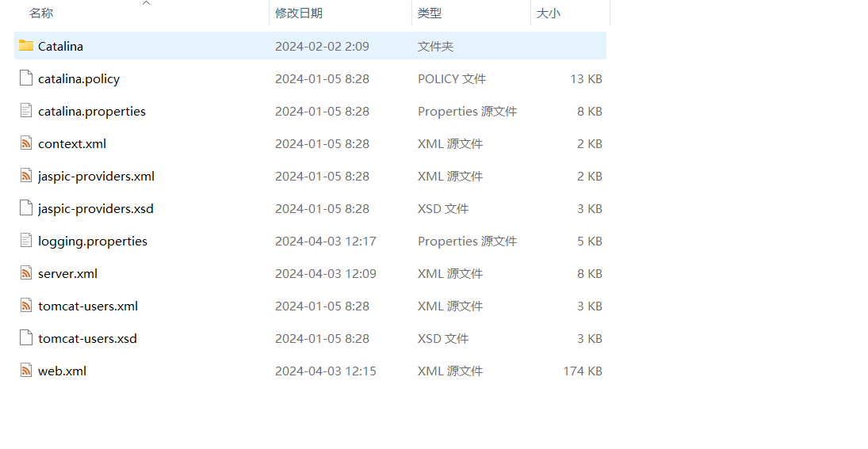Select the context.xml XML icon
This screenshot has width=868, height=449.
coord(26,143)
